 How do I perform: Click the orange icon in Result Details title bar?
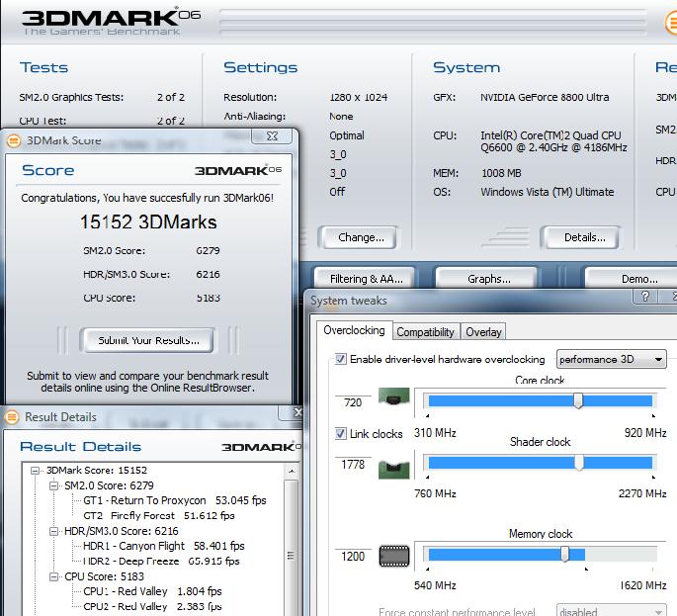pyautogui.click(x=12, y=417)
